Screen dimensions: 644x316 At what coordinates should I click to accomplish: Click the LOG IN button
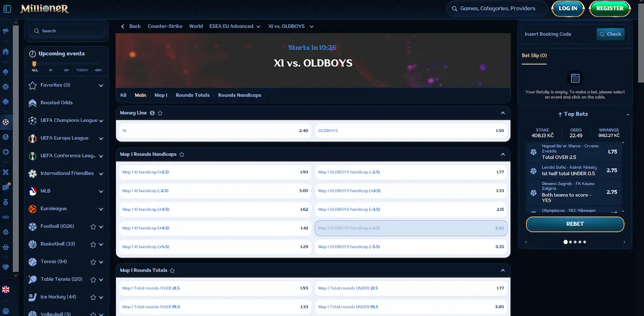[x=568, y=9]
